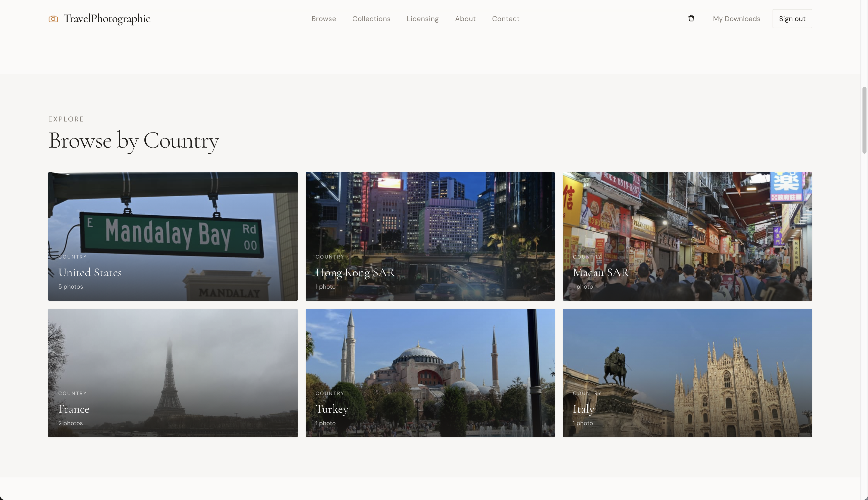Open the About page
The height and width of the screenshot is (500, 868).
point(465,19)
